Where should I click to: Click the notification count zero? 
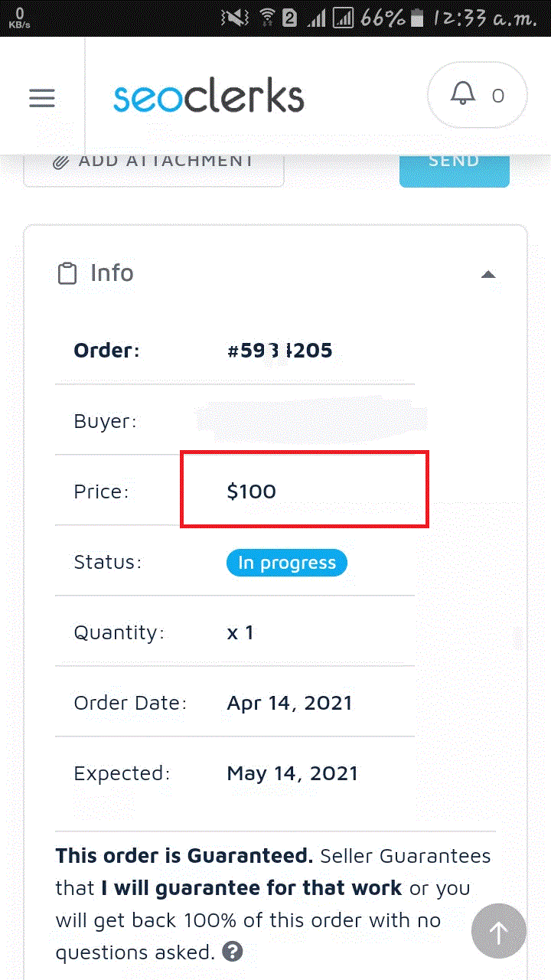click(498, 96)
